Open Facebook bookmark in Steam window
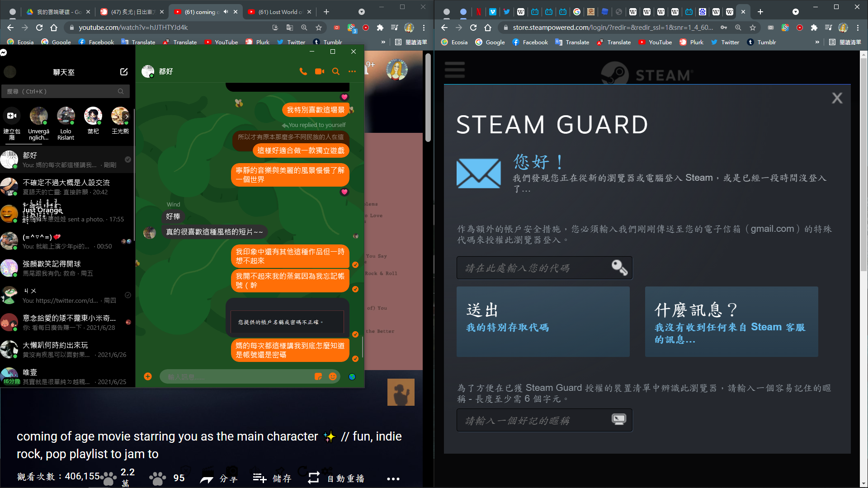This screenshot has width=868, height=488. coord(530,42)
